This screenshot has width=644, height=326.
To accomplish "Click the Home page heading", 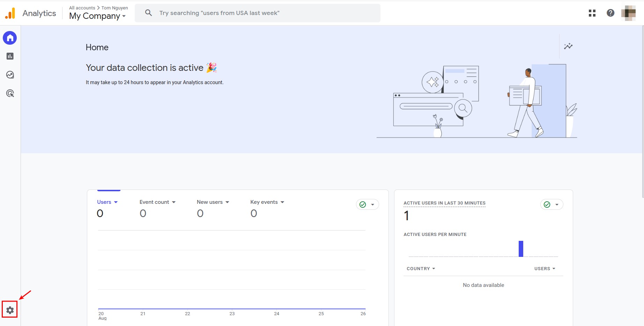I will (x=97, y=47).
